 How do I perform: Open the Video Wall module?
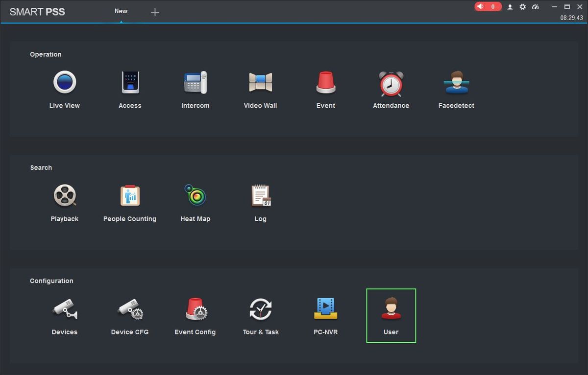(x=260, y=83)
